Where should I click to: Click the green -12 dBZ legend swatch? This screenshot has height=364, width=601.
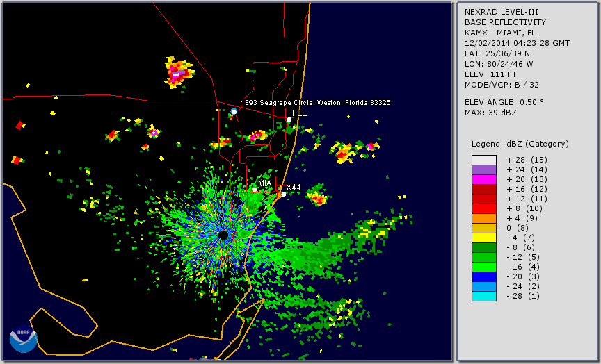[484, 258]
